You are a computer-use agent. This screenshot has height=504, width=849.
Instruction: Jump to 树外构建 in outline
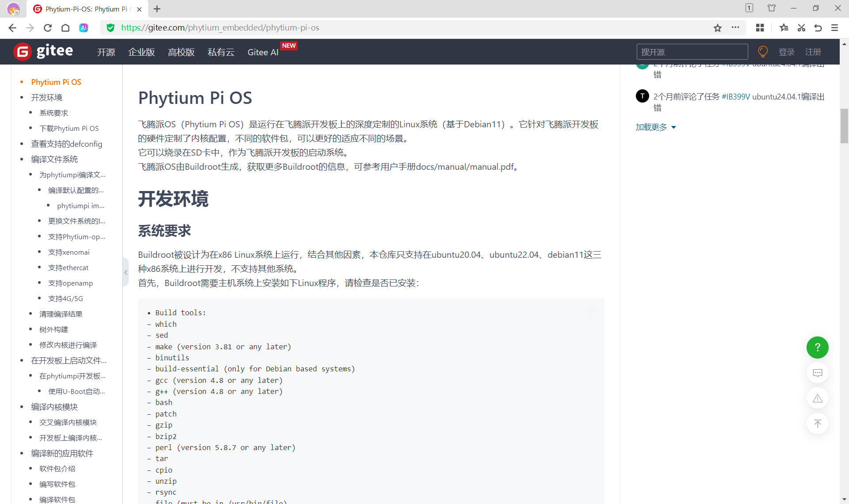coord(54,330)
